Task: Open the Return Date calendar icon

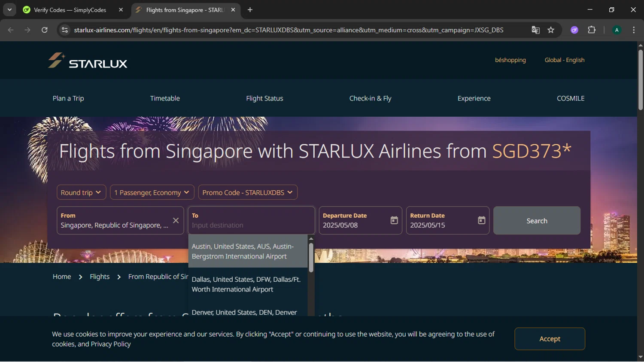Action: pyautogui.click(x=482, y=220)
